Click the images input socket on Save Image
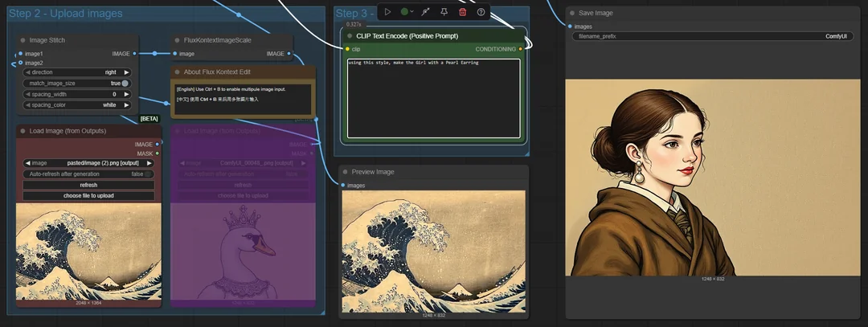 tap(570, 26)
